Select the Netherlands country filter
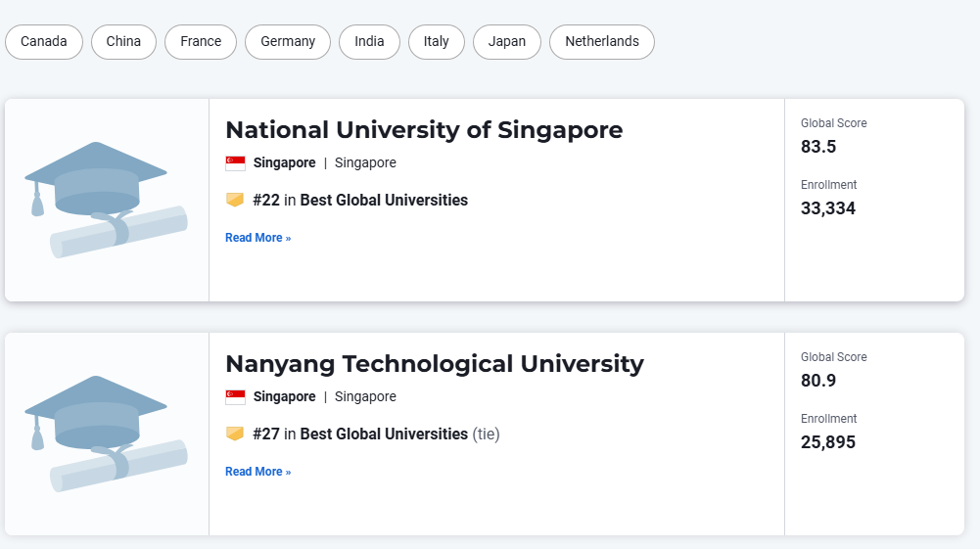 click(602, 42)
